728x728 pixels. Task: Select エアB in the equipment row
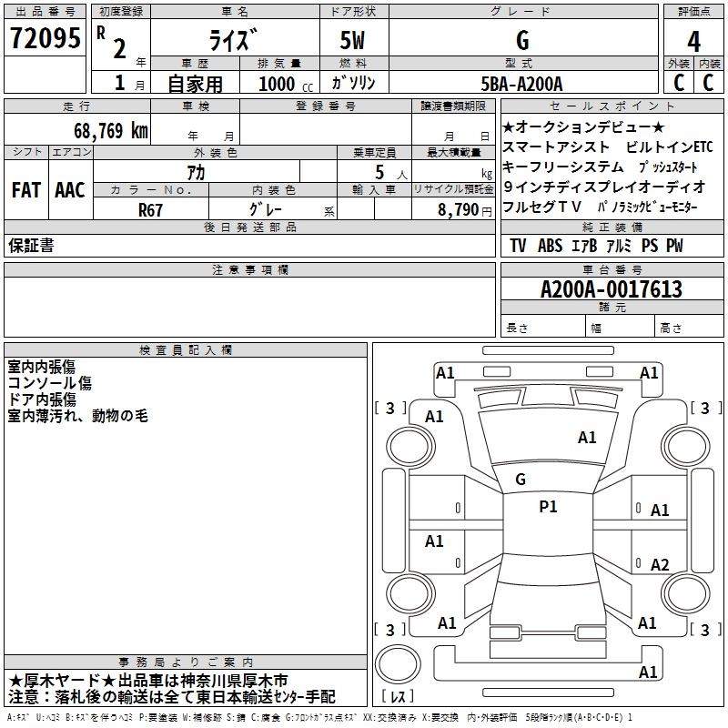pyautogui.click(x=584, y=246)
